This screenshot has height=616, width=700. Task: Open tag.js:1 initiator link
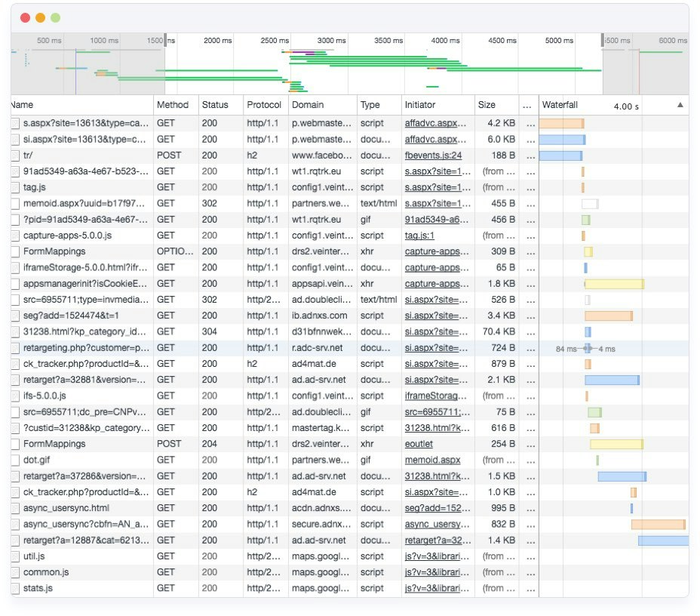point(419,236)
